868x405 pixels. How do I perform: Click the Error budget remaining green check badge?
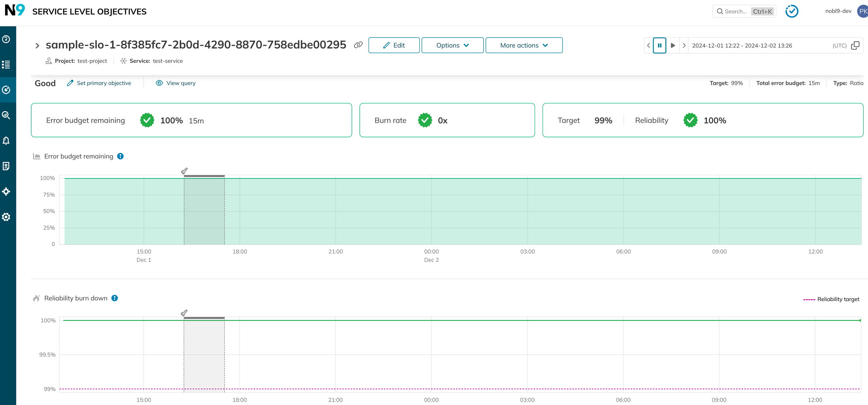coord(147,120)
